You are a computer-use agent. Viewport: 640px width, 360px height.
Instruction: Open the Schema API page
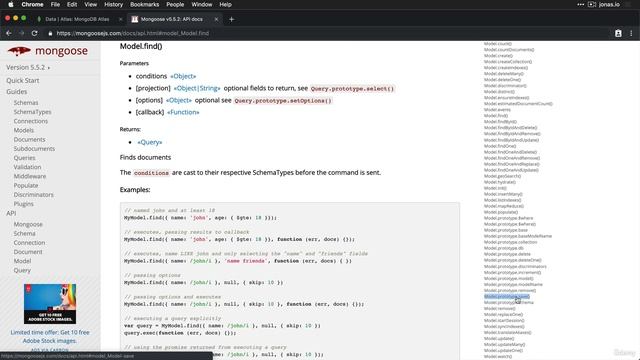pyautogui.click(x=24, y=233)
